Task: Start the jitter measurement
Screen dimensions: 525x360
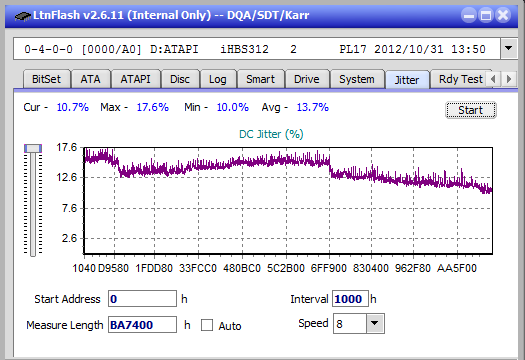Action: 471,110
